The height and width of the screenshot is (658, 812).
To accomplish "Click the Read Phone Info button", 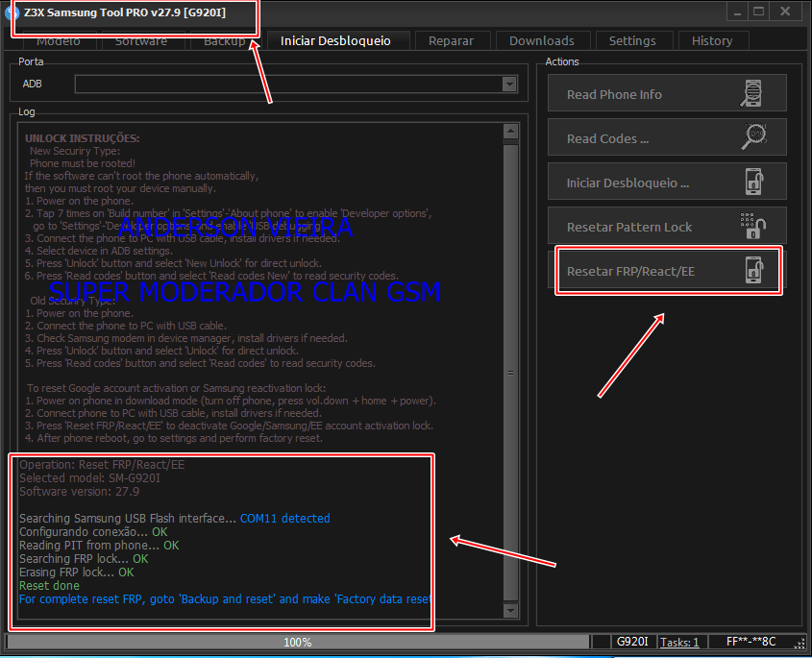I will (x=667, y=93).
